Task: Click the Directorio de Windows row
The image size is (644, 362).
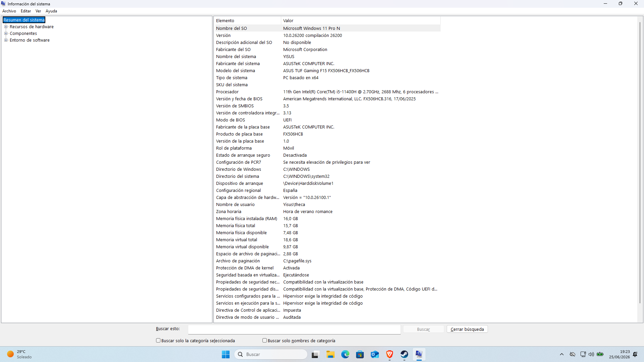Action: pos(327,169)
